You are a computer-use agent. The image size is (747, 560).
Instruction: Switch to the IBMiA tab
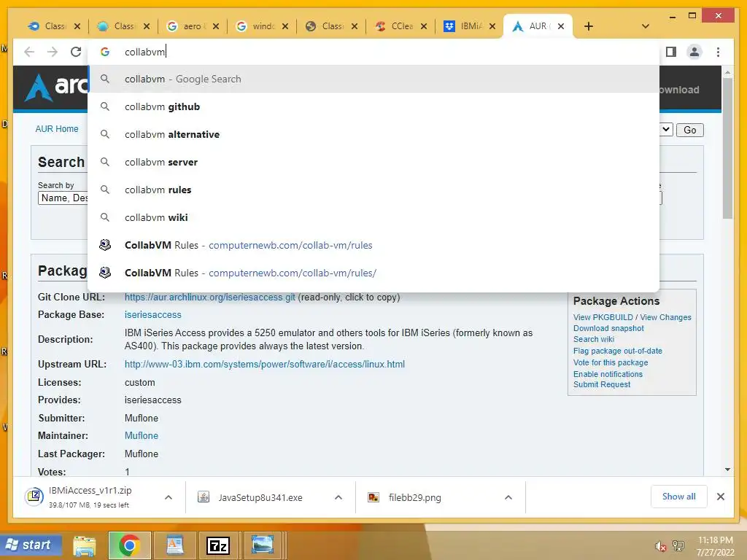click(x=469, y=26)
